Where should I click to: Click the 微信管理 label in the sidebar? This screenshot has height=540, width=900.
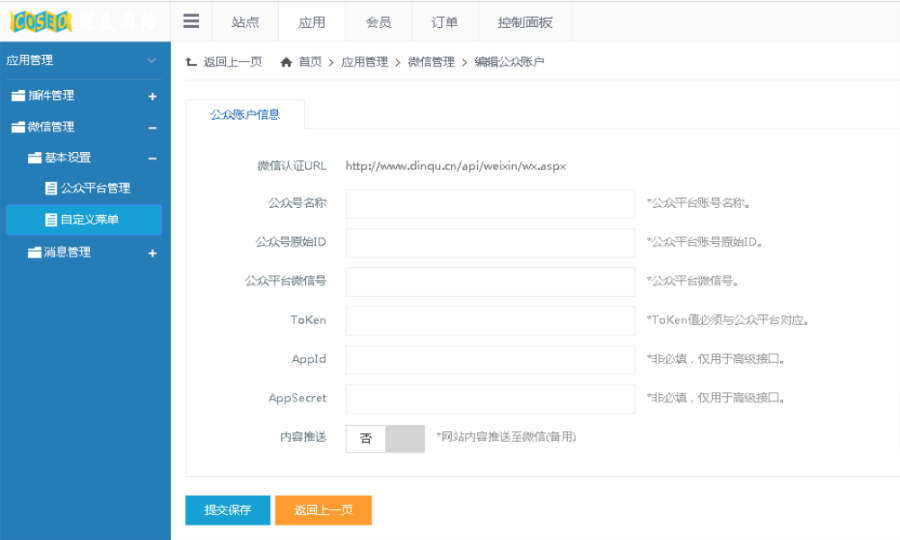point(51,127)
